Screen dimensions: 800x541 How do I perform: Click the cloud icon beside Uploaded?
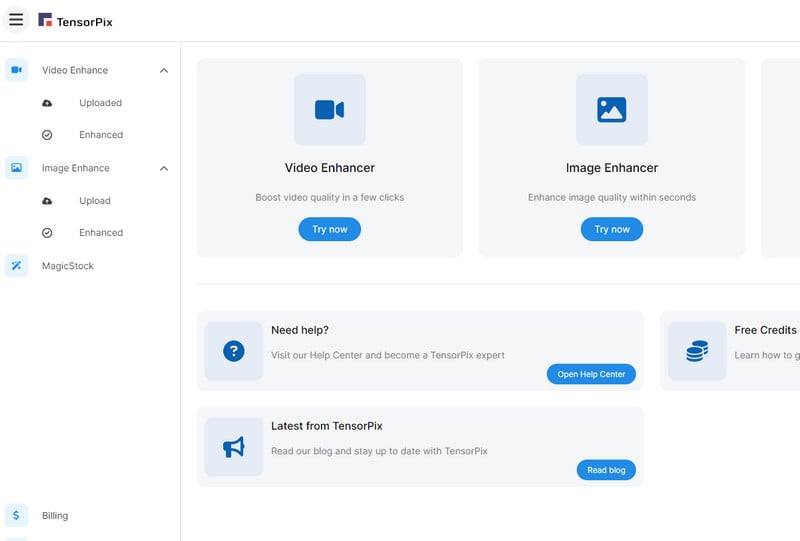point(47,103)
